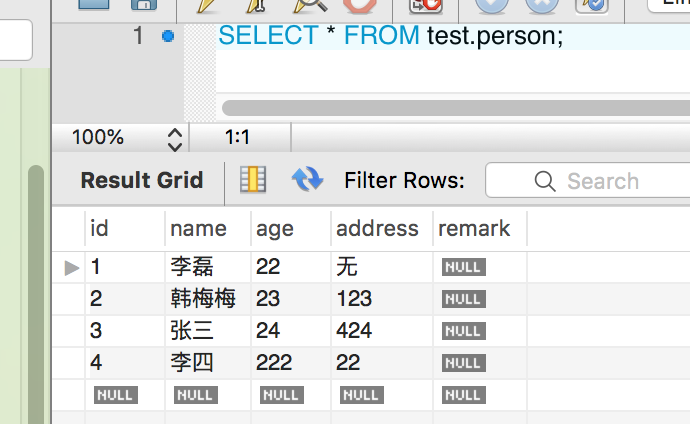Select the age cell 24 in 张三 row

291,331
